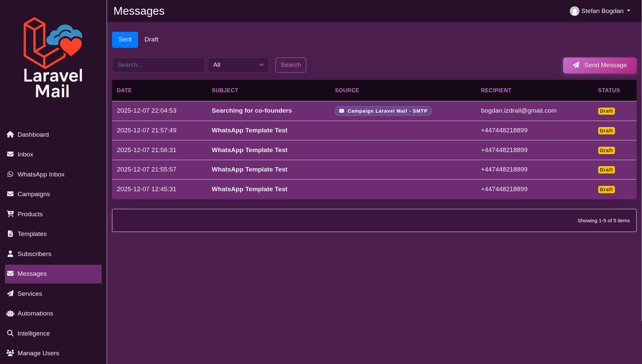Click the WhatsApp Inbox icon

tap(10, 174)
